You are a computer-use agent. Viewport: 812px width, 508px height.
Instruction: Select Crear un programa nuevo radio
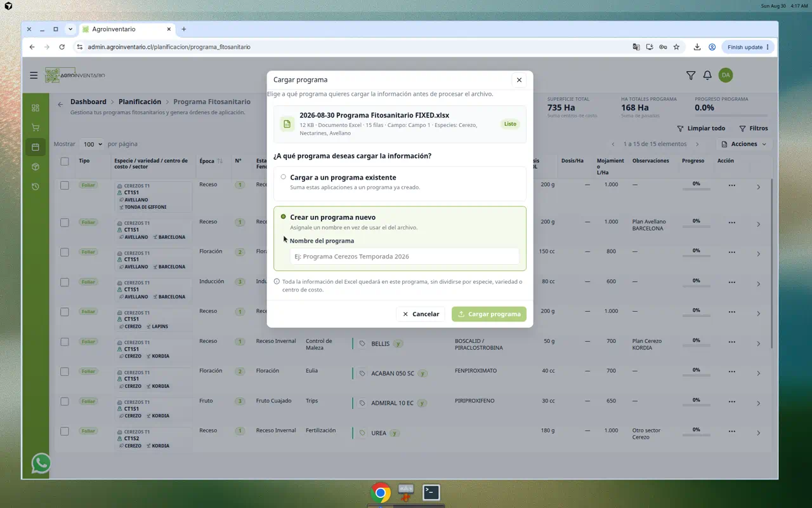(x=283, y=217)
